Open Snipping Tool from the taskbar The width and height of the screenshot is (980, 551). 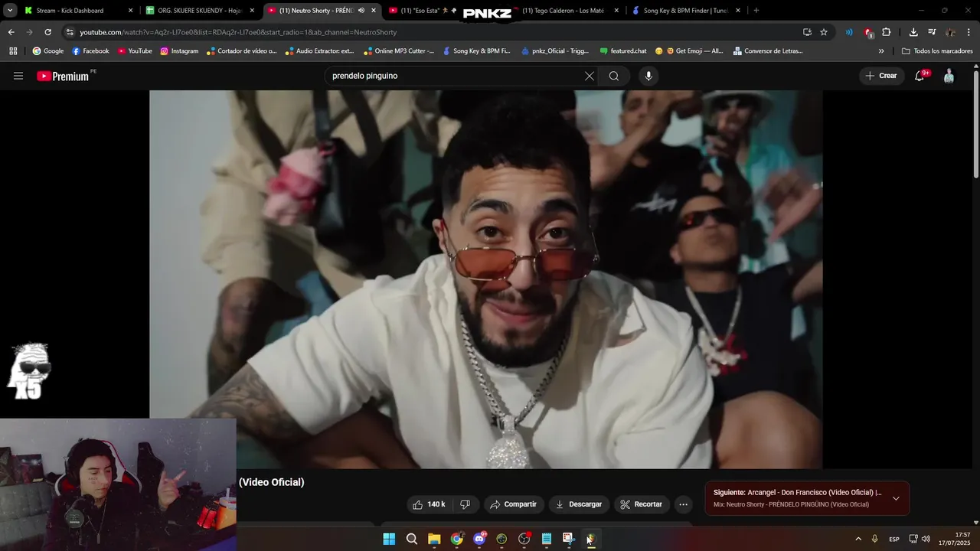568,539
